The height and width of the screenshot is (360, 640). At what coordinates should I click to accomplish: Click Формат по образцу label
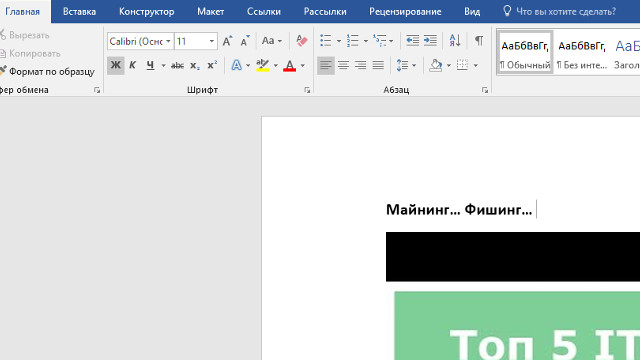coord(52,71)
